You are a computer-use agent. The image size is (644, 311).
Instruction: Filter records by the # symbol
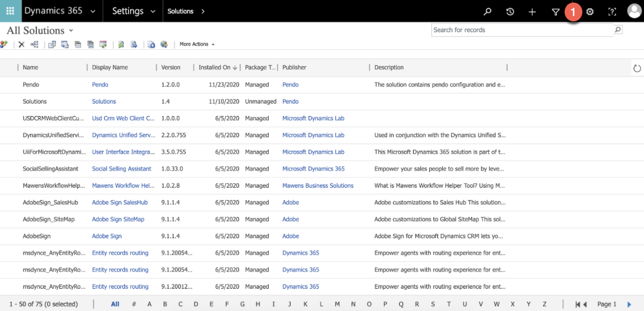click(134, 304)
